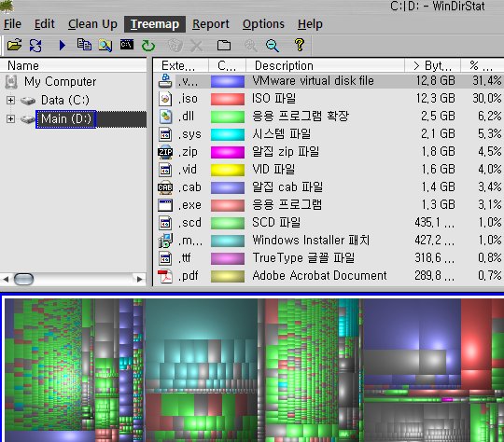Click the blue .vmdk color swatch
This screenshot has height=442, width=504.
tap(228, 81)
